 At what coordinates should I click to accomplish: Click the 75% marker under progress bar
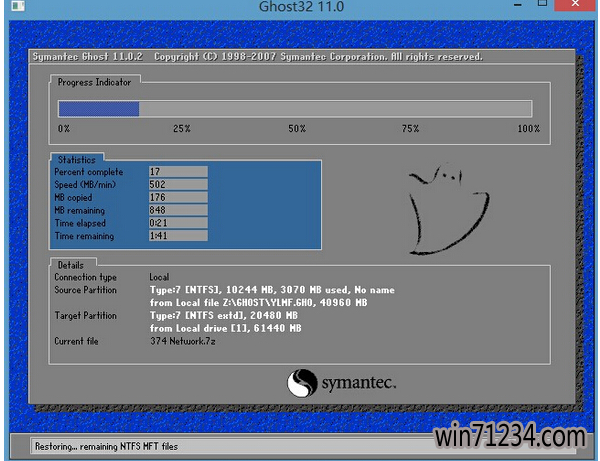[410, 129]
